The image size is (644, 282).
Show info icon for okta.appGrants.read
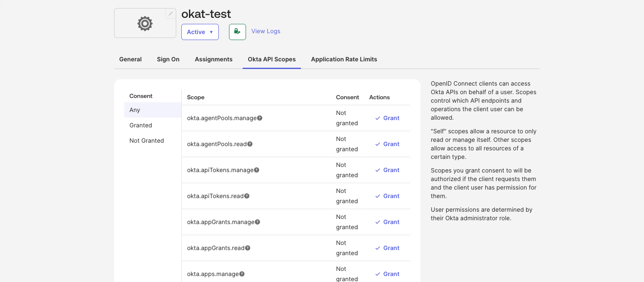248,248
